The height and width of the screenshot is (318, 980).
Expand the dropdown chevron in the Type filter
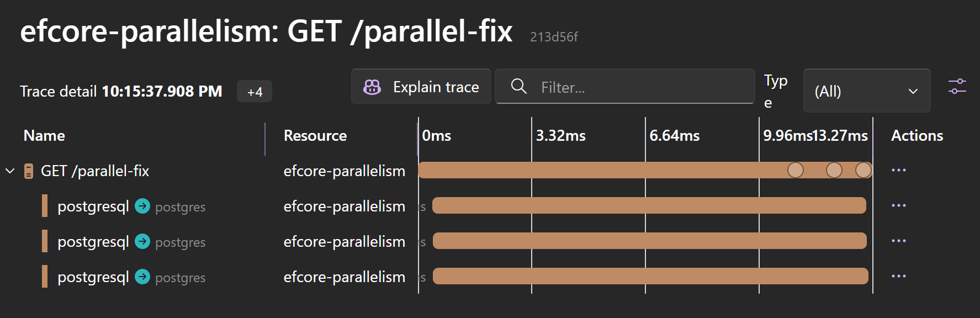click(913, 91)
